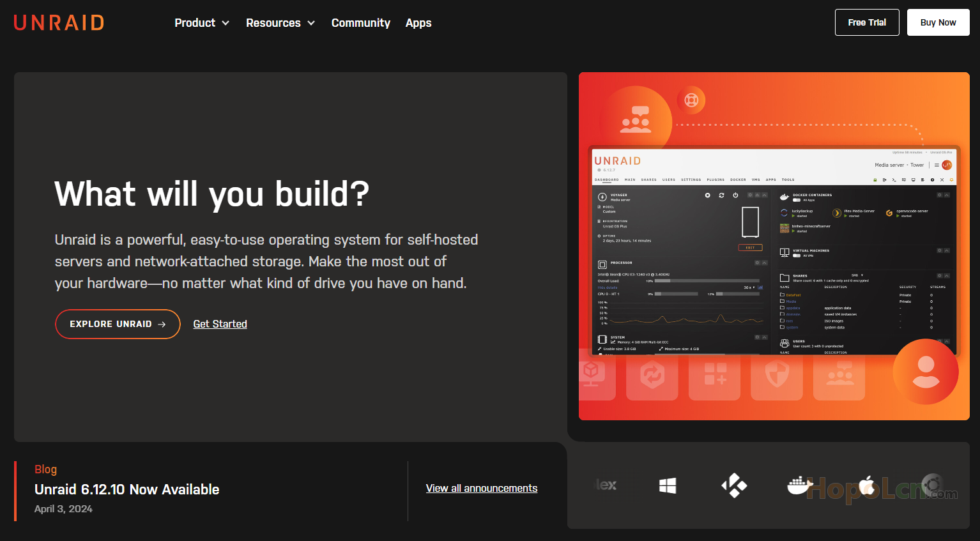Collapse the Shares card with its chevron

pos(947,276)
